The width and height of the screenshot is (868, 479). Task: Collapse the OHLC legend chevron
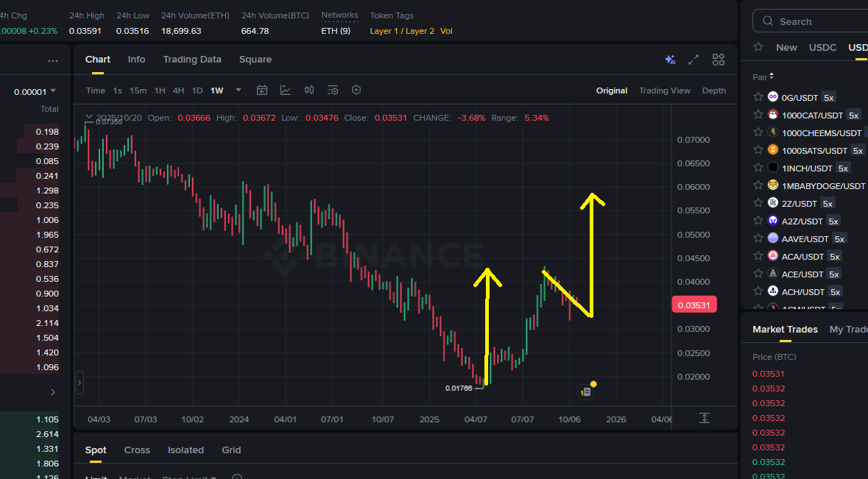tap(88, 117)
